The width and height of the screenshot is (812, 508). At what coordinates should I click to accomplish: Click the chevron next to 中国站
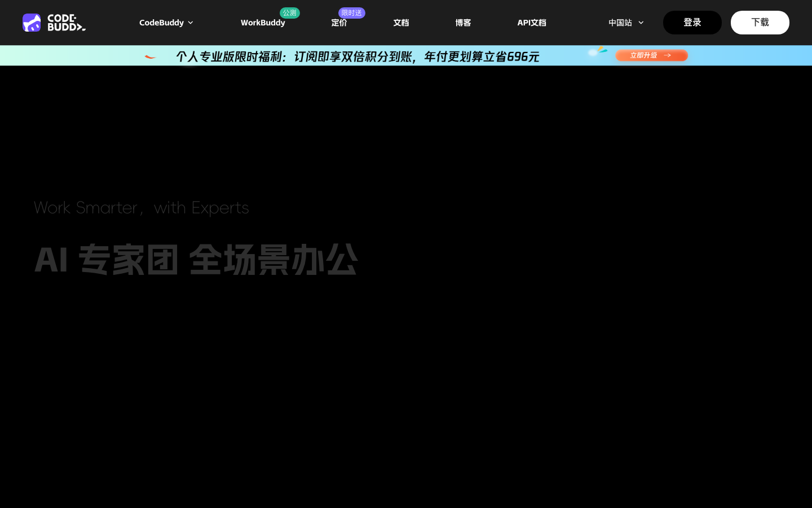click(641, 23)
